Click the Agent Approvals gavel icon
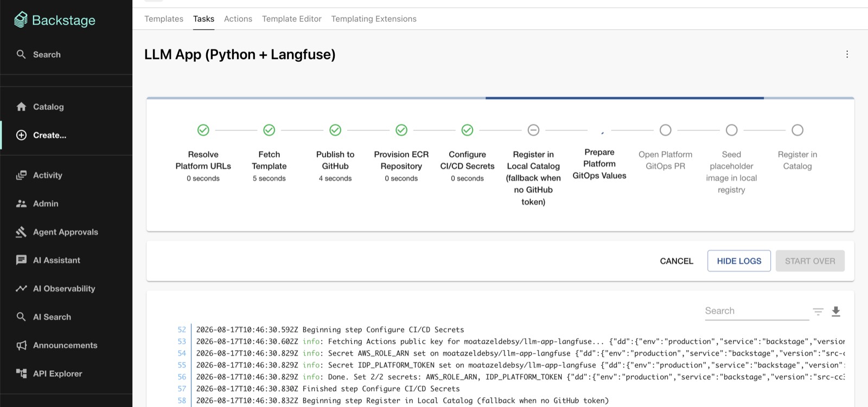The width and height of the screenshot is (868, 407). [x=21, y=232]
